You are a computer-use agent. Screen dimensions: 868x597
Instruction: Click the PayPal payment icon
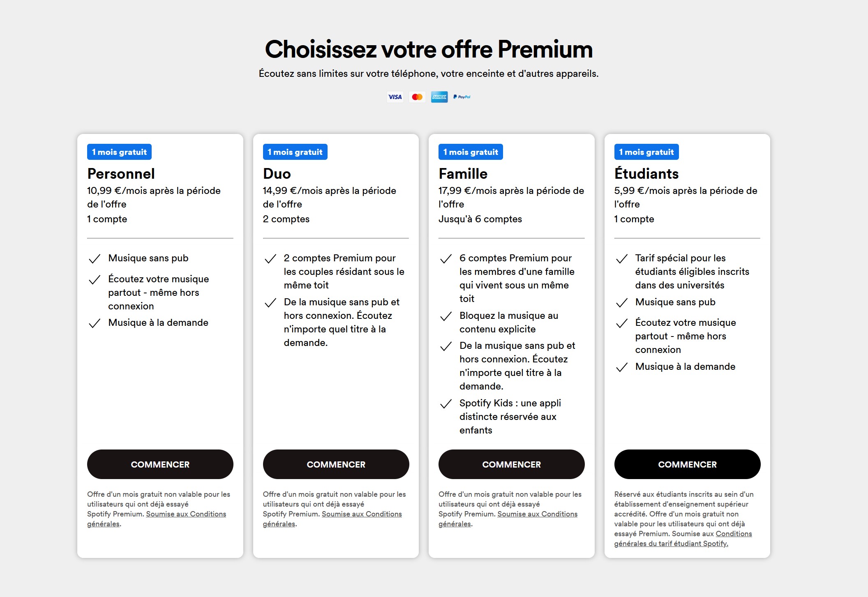[x=462, y=97]
